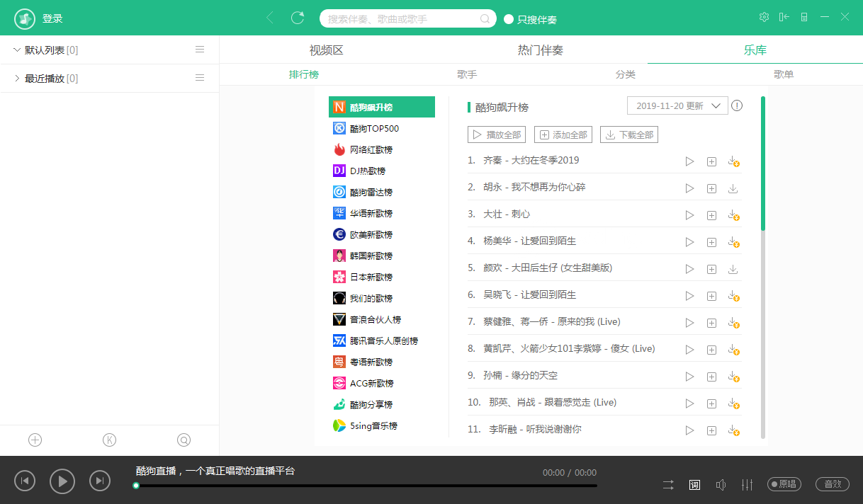Play 杨美华 - 让爱回到陌生

click(689, 242)
